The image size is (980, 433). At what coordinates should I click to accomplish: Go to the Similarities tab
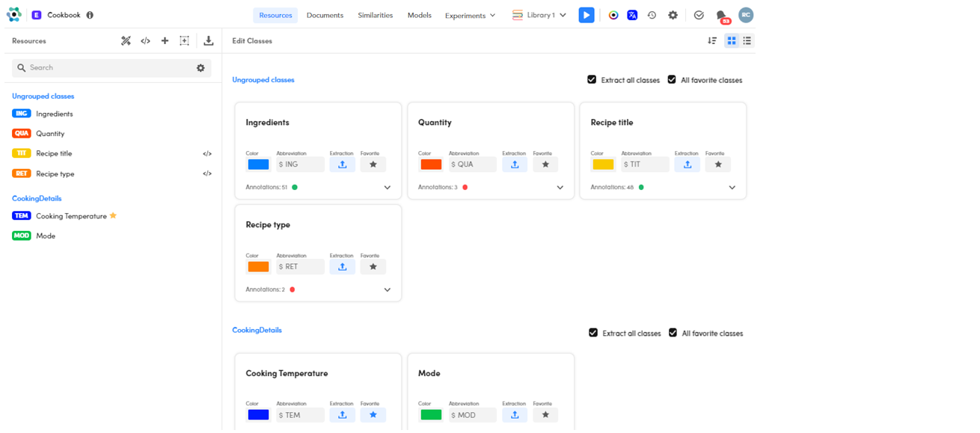(375, 15)
